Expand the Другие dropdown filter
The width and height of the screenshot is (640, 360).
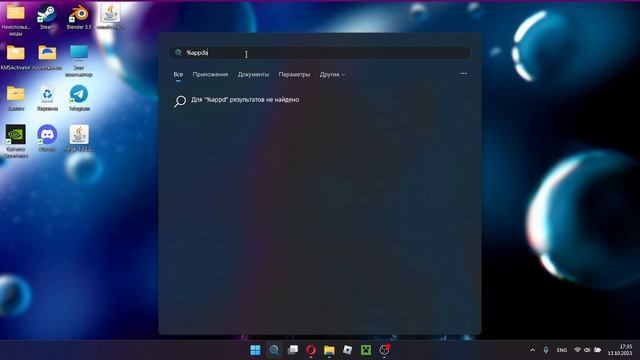[332, 74]
